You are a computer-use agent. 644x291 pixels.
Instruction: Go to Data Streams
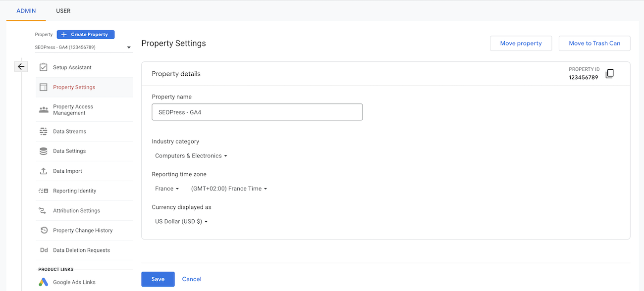84,132
